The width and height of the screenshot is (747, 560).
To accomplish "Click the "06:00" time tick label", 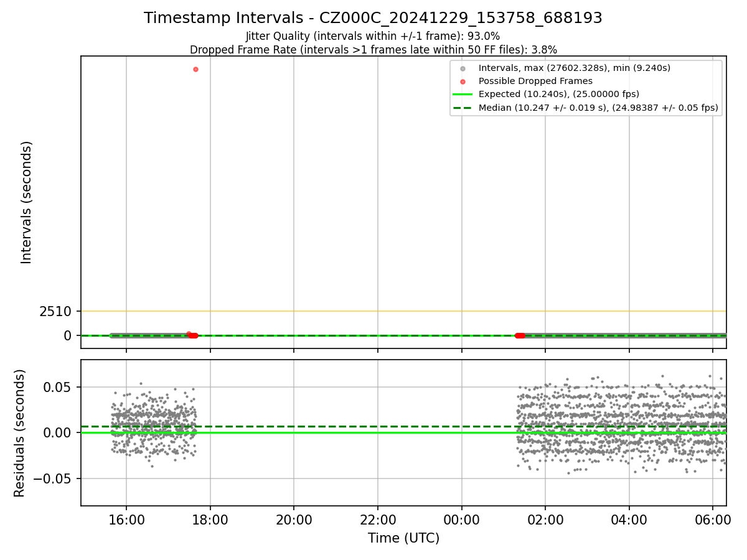I will click(x=713, y=520).
